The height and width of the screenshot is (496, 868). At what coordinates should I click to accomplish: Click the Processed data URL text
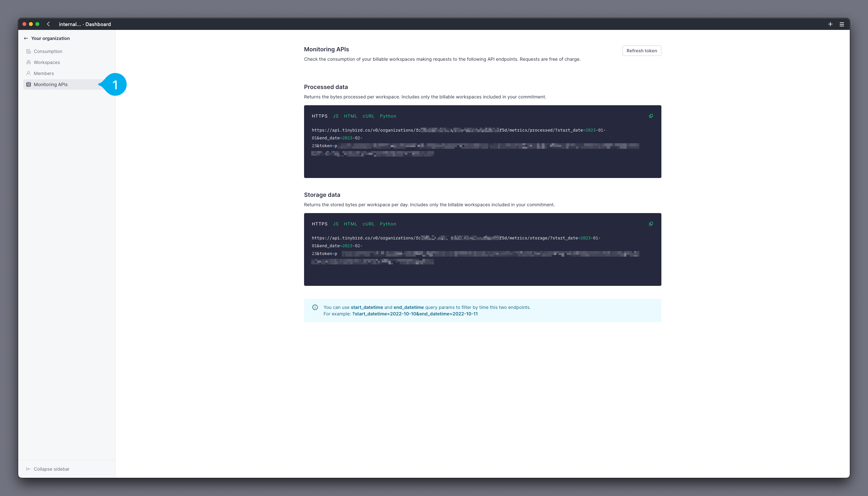[475, 142]
